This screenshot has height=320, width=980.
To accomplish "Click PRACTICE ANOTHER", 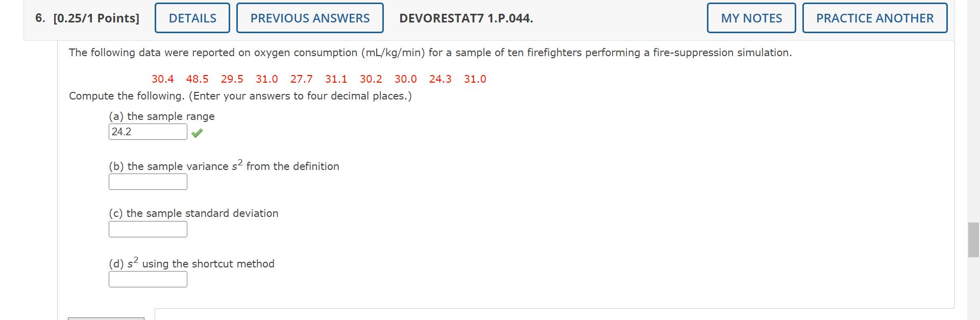I will coord(875,18).
